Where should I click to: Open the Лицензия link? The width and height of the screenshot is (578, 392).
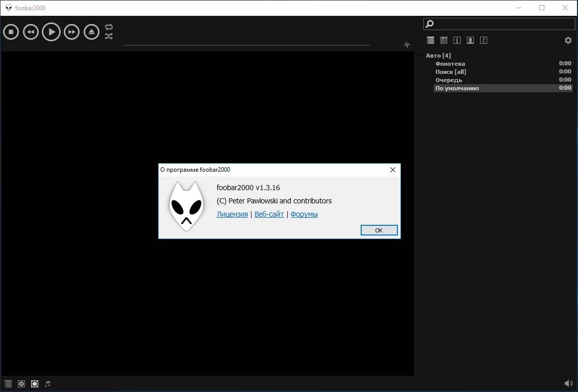pos(232,214)
